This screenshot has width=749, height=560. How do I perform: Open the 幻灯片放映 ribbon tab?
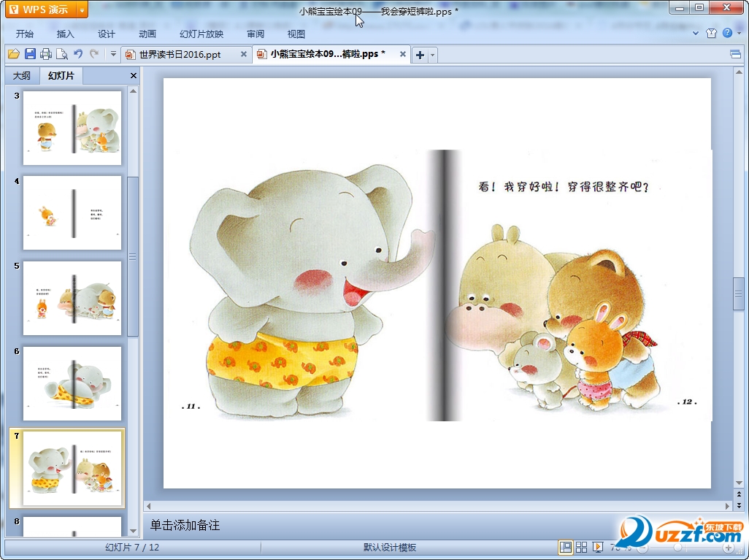pos(201,34)
